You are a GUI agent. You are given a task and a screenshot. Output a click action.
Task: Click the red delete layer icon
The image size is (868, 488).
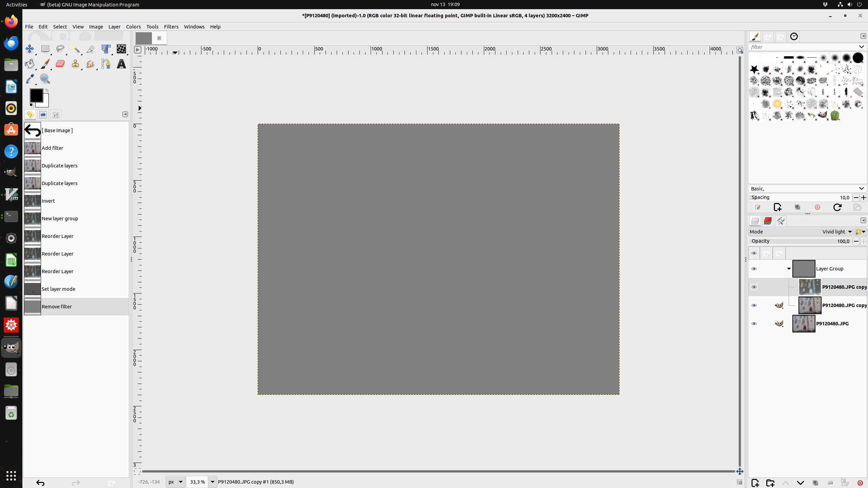pyautogui.click(x=860, y=483)
